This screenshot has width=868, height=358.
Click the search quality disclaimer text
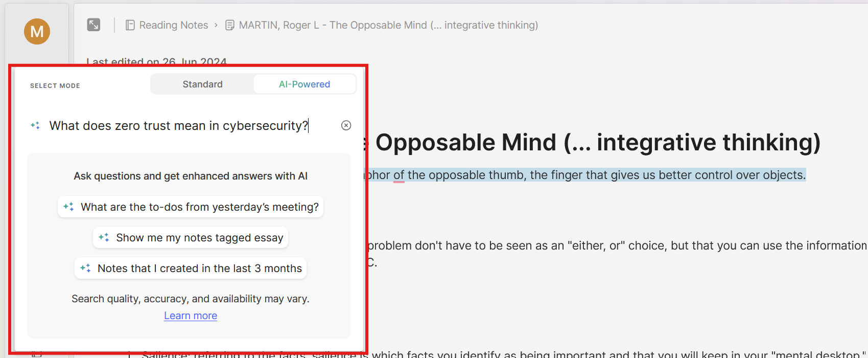191,299
